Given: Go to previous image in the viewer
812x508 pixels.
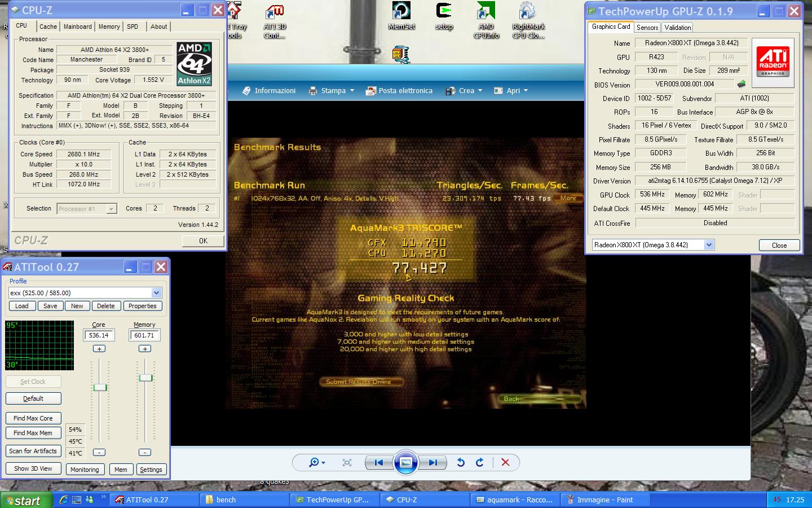Looking at the screenshot, I should tap(379, 463).
